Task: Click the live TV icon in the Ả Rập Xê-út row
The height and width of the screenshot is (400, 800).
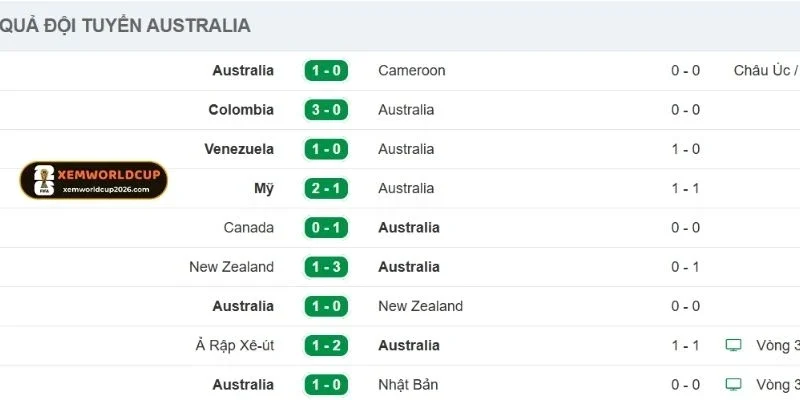Action: point(734,345)
